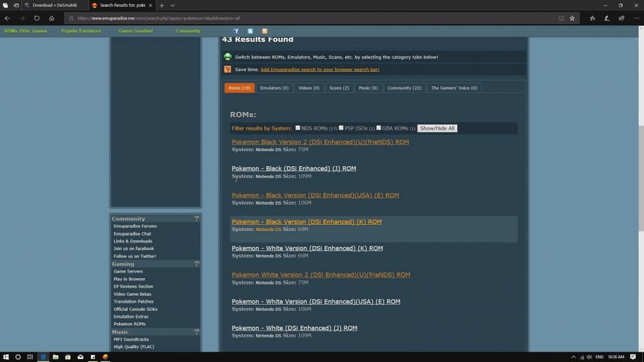Collapse the Community sidebar section

pos(196,218)
